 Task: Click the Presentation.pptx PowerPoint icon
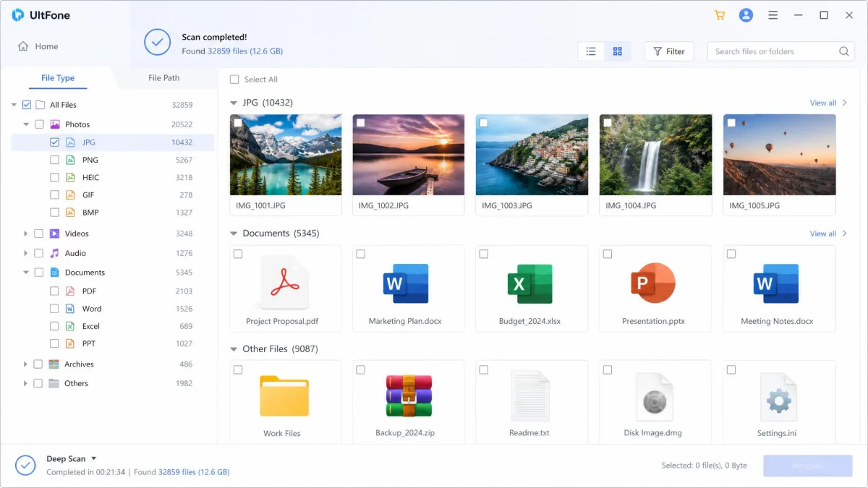(653, 283)
